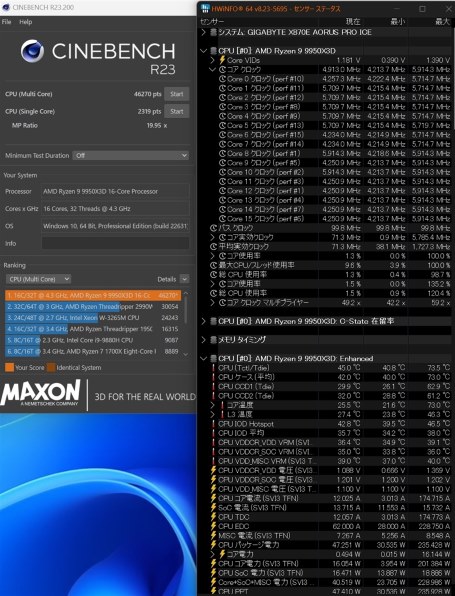This screenshot has height=596, width=455.
Task: Click the clock icon beside Core 8 クロック
Action: coord(222,154)
